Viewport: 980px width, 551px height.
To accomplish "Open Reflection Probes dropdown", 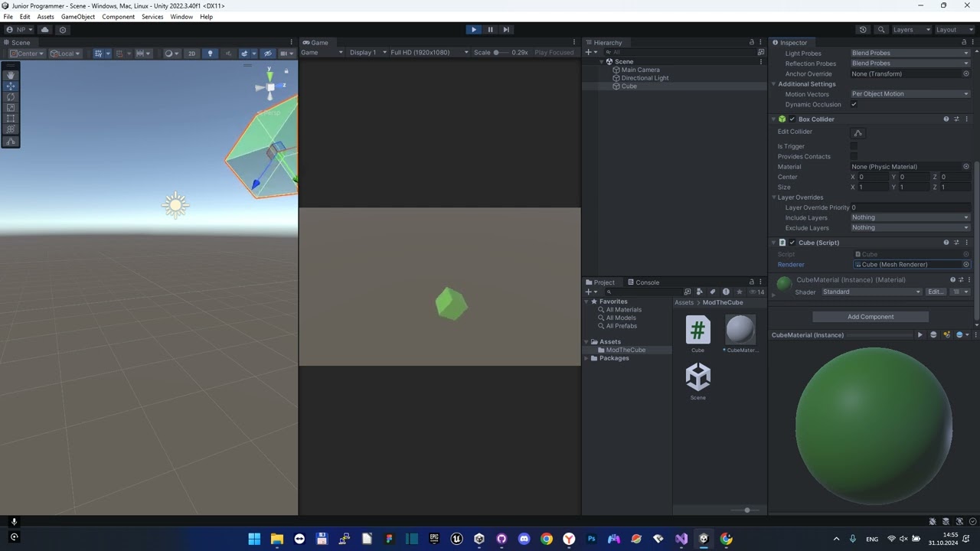I will pos(910,64).
